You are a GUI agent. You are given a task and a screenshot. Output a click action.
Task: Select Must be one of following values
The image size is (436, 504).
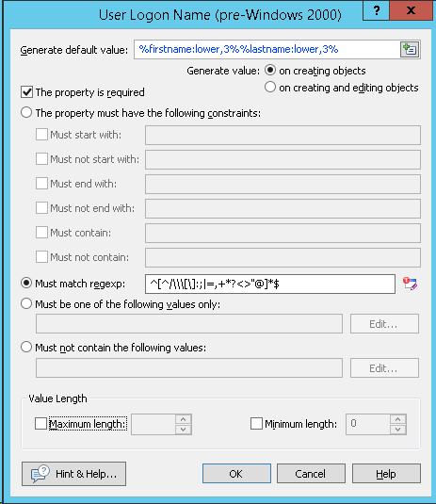(26, 303)
